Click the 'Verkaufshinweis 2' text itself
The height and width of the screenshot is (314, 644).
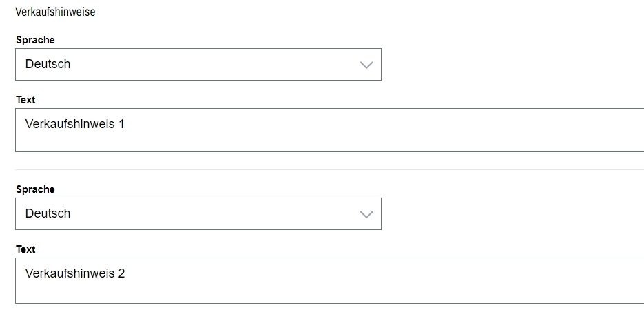coord(74,273)
